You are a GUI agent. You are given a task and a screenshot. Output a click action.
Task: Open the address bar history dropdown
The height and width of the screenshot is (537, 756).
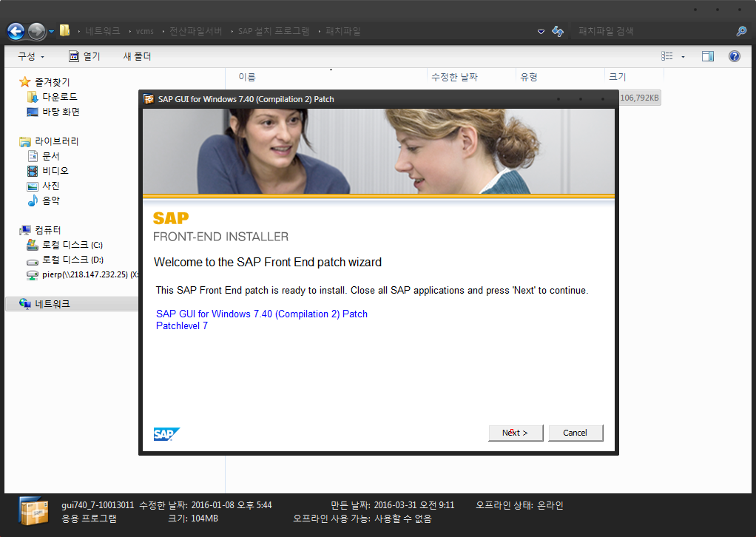pyautogui.click(x=541, y=31)
